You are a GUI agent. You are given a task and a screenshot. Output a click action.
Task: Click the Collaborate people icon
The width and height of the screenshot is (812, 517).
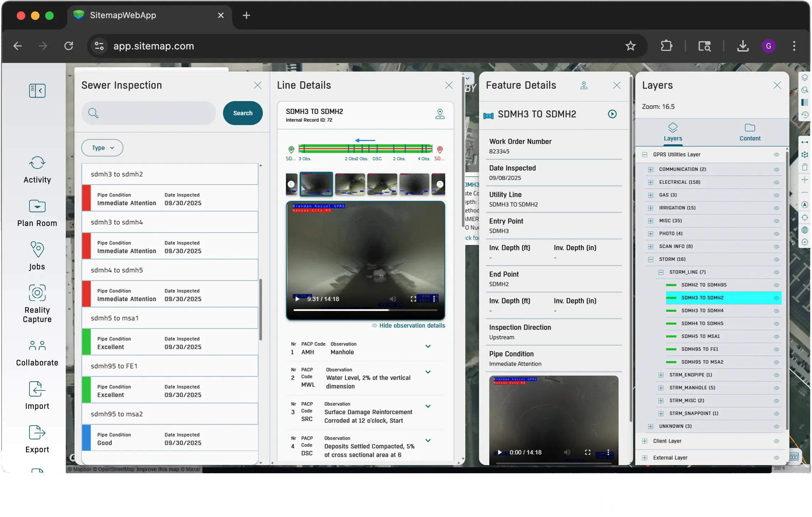[37, 345]
